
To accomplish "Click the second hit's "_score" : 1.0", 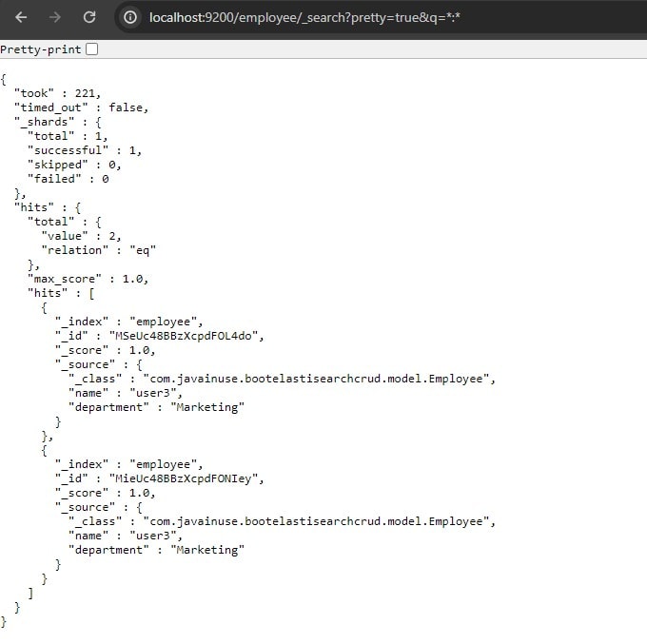I will 106,493.
